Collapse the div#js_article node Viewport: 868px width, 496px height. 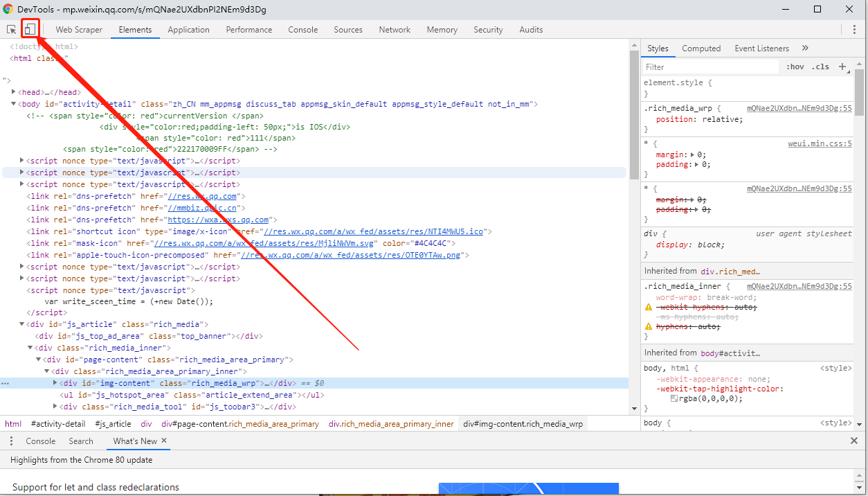22,324
